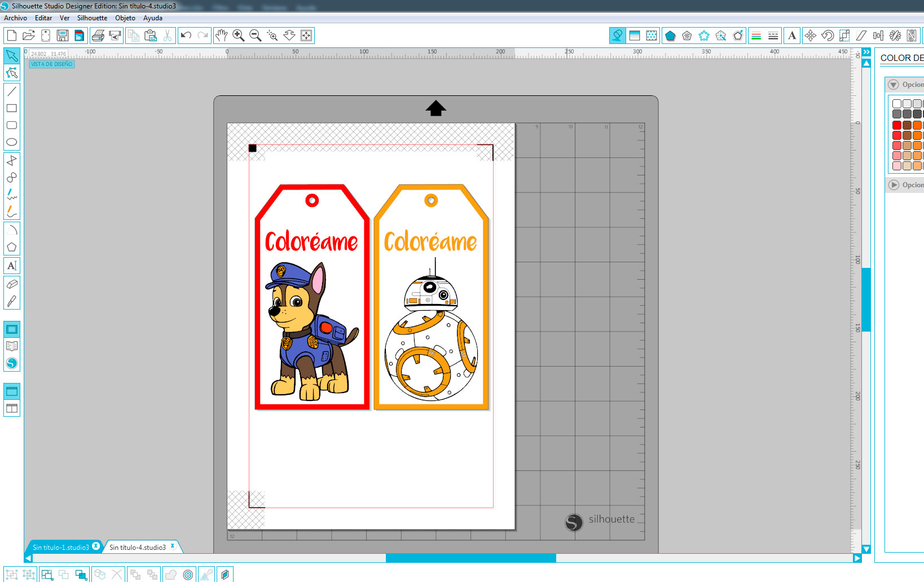This screenshot has width=924, height=582.
Task: Open the Replicate panel
Action: tap(895, 36)
